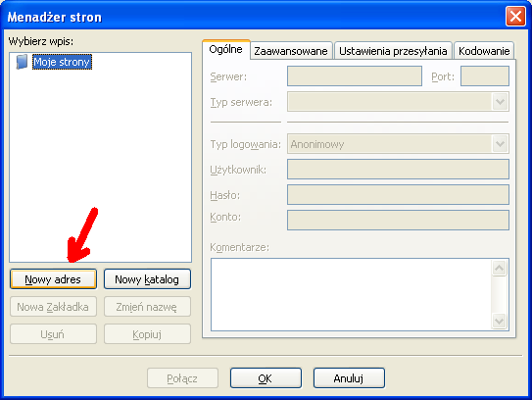This screenshot has height=400, width=532.
Task: Click inside the Komentarze text area
Action: pos(351,294)
